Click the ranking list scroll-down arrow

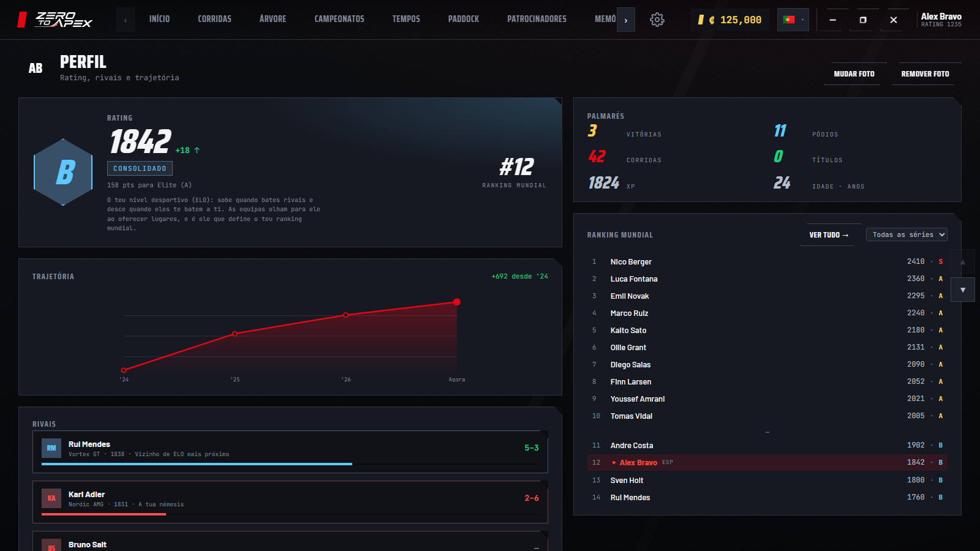click(963, 290)
